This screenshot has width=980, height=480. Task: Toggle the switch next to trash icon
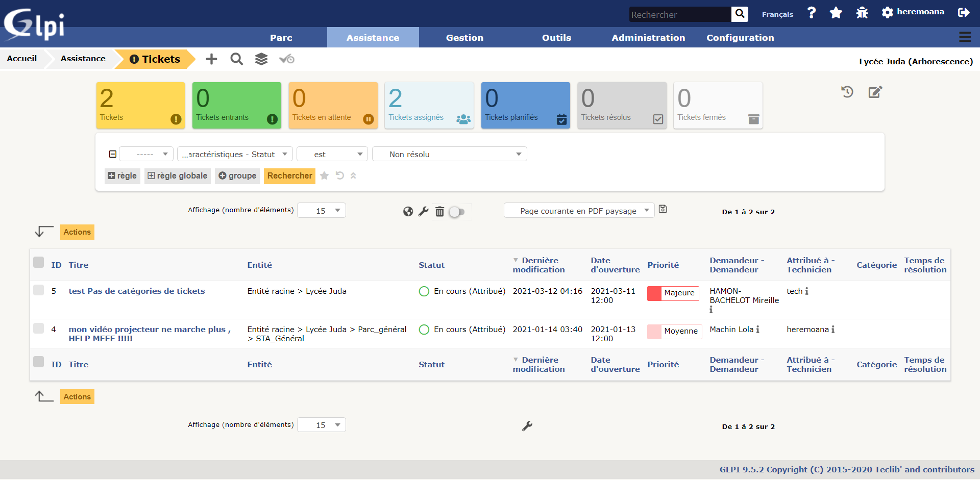pos(457,212)
